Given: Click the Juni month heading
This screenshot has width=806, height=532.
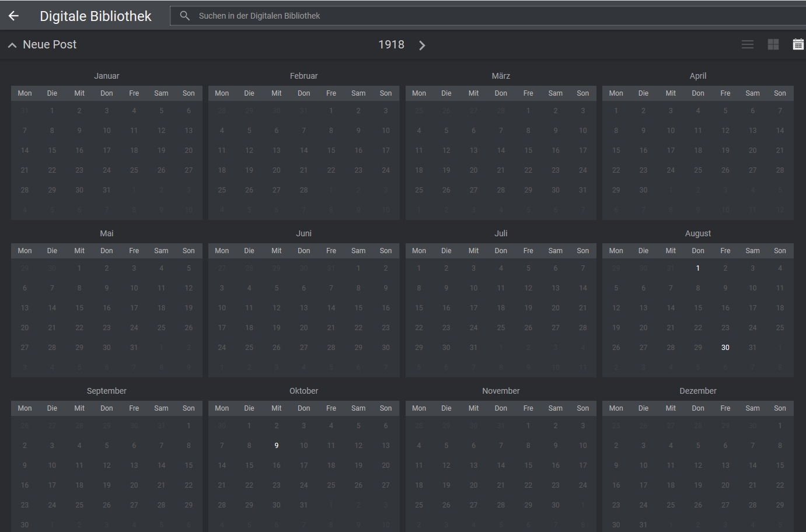Looking at the screenshot, I should [x=304, y=233].
